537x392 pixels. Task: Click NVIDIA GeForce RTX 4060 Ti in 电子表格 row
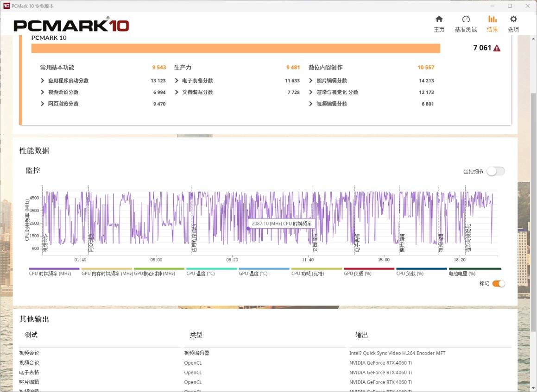380,373
